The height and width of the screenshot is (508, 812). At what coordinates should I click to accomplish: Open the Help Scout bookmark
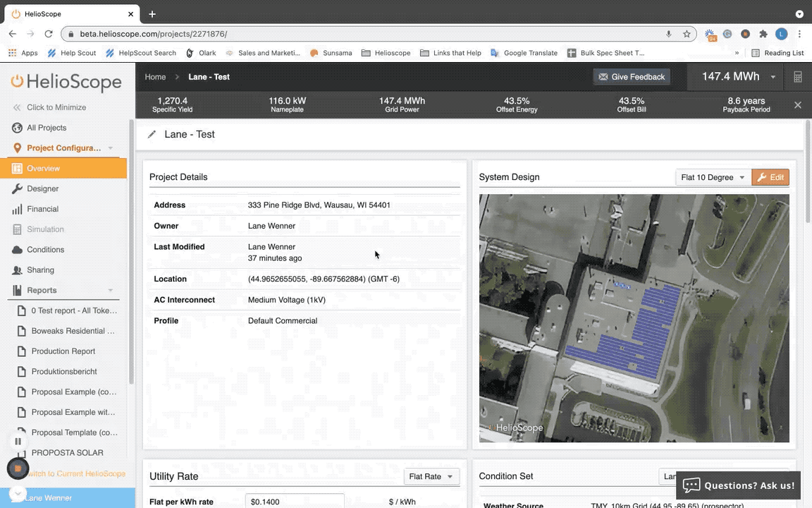coord(72,53)
